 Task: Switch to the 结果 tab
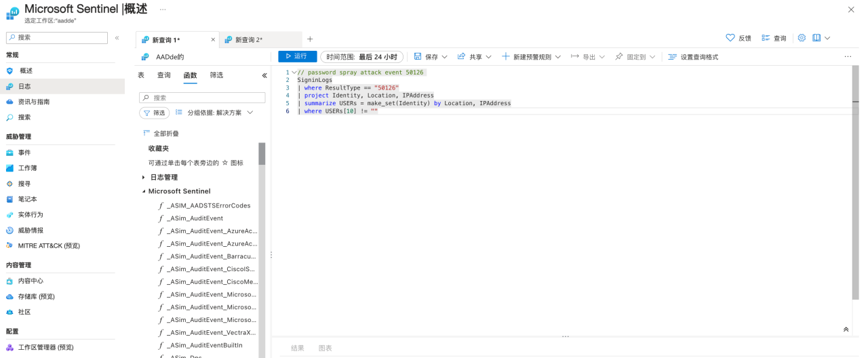(298, 348)
